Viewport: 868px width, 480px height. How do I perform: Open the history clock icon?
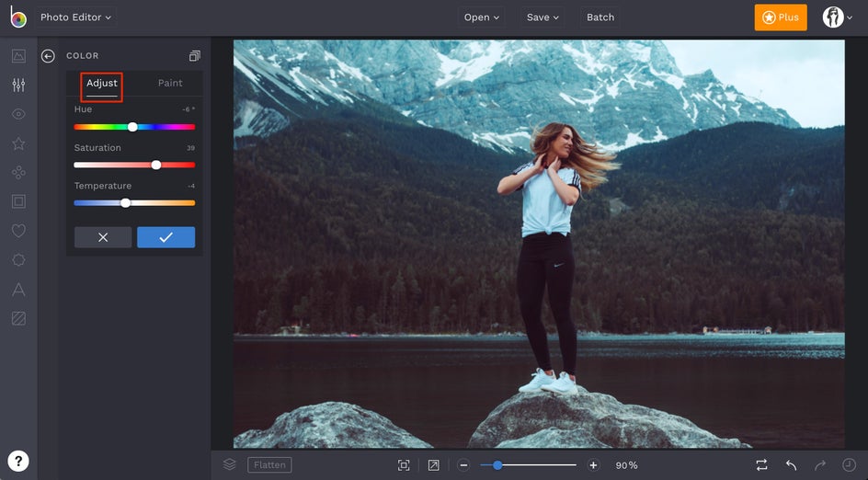tap(849, 465)
